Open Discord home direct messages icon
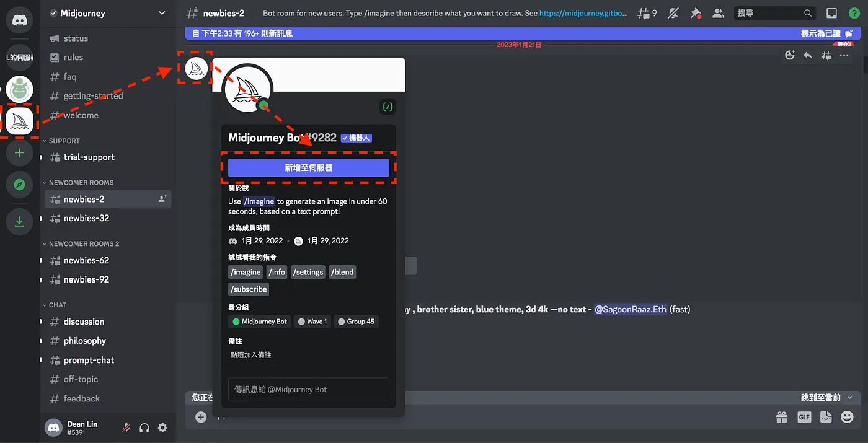Image resolution: width=868 pixels, height=443 pixels. [x=19, y=20]
